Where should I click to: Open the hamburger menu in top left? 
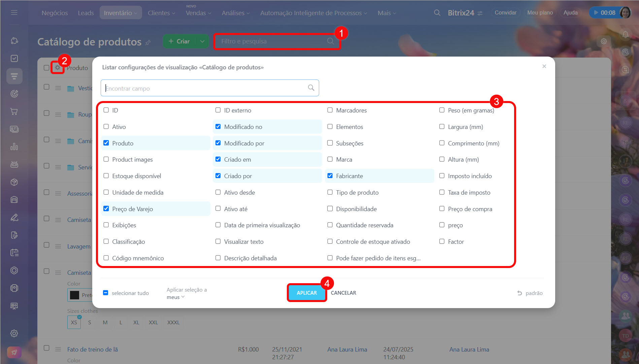(x=14, y=12)
